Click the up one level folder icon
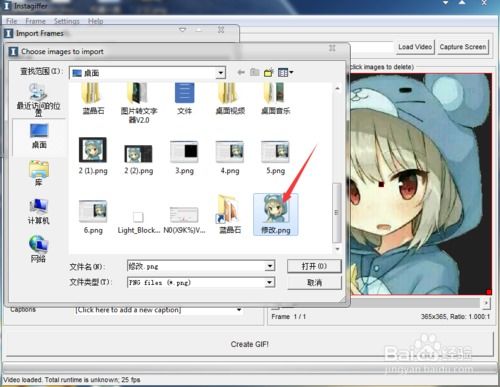Image resolution: width=500 pixels, height=387 pixels. pos(255,72)
